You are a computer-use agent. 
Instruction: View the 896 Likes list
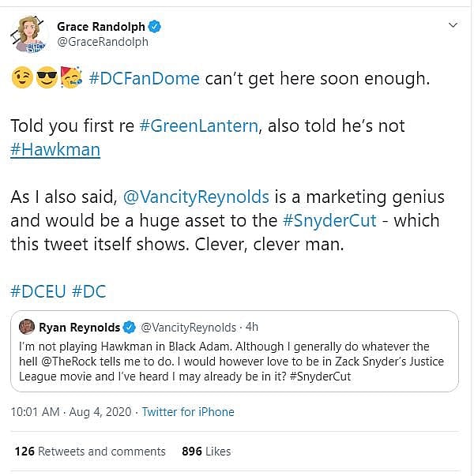pyautogui.click(x=205, y=452)
